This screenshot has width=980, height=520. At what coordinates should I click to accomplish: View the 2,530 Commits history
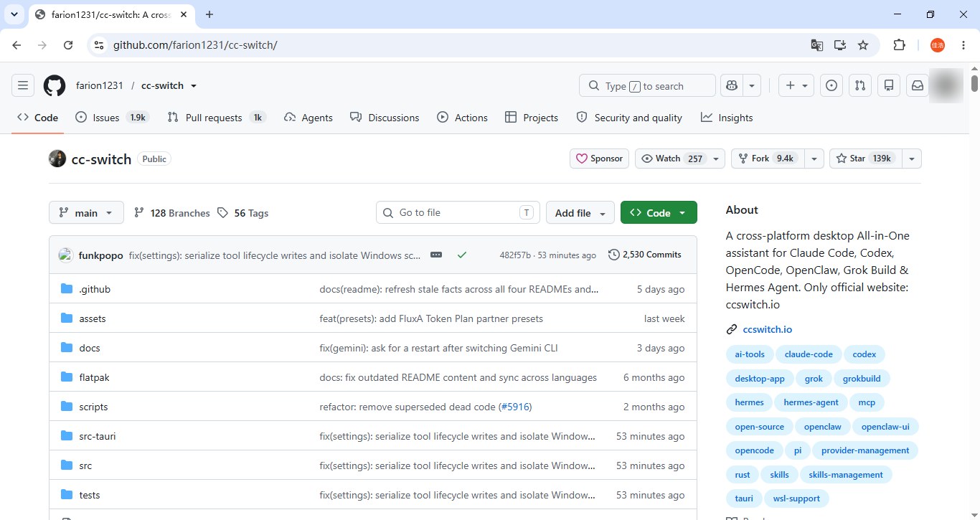(x=644, y=255)
